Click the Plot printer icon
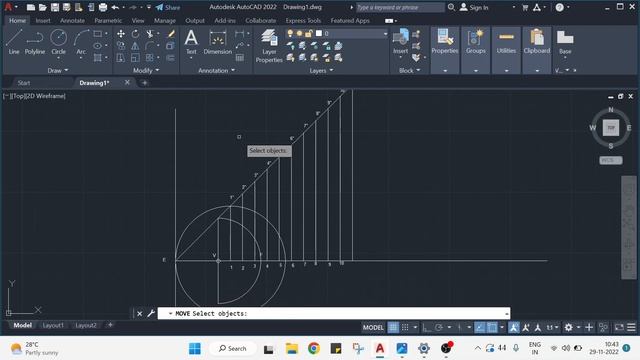The image size is (640, 360). (x=103, y=7)
